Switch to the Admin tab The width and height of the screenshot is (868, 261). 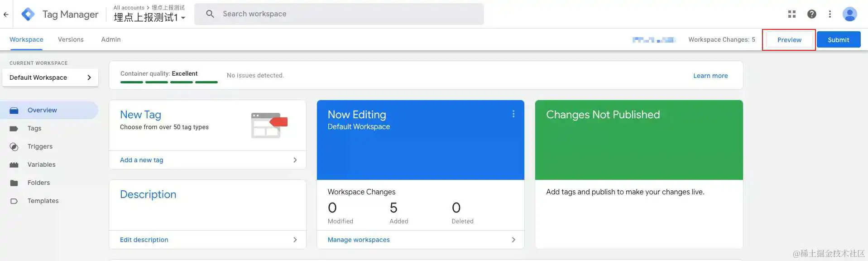[x=111, y=39]
